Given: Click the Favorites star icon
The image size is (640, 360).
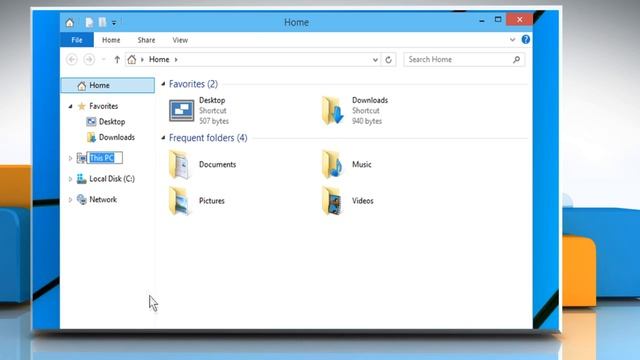Looking at the screenshot, I should tap(82, 106).
